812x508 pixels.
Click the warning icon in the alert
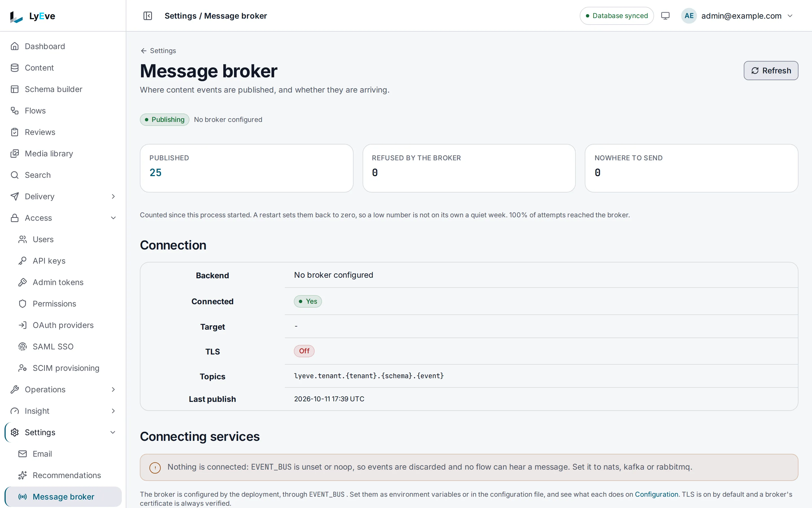coord(155,467)
